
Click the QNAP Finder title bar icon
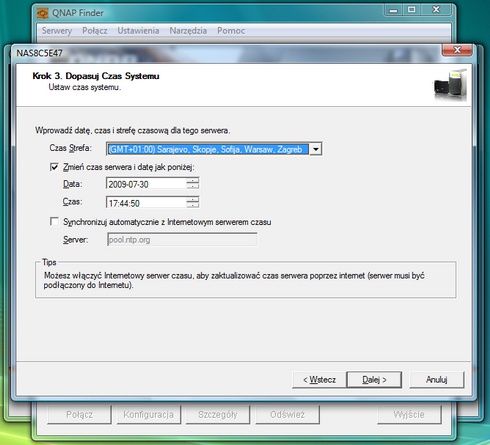[43, 13]
